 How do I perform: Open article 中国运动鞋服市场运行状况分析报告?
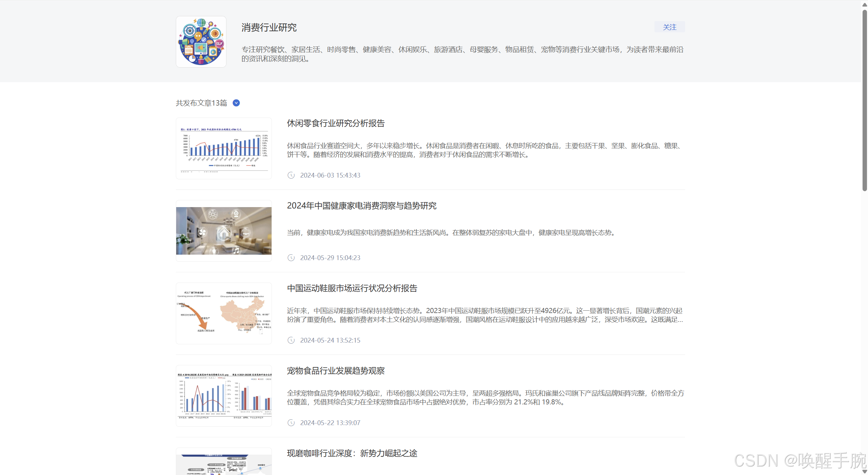[352, 288]
